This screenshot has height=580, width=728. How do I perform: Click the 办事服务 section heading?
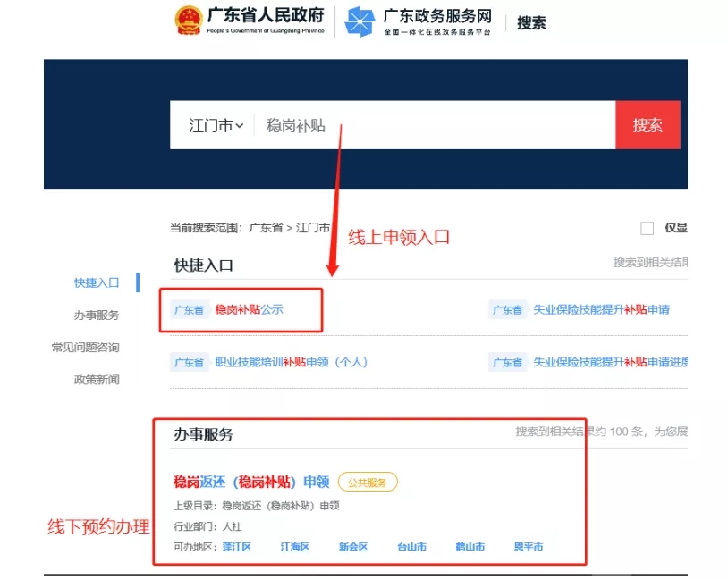(203, 434)
